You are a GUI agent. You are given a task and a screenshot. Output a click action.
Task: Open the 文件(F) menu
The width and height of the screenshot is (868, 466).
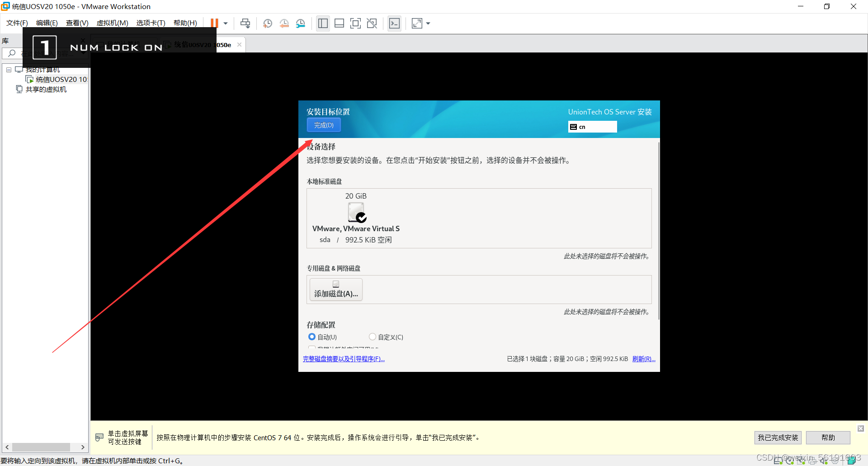pos(17,23)
